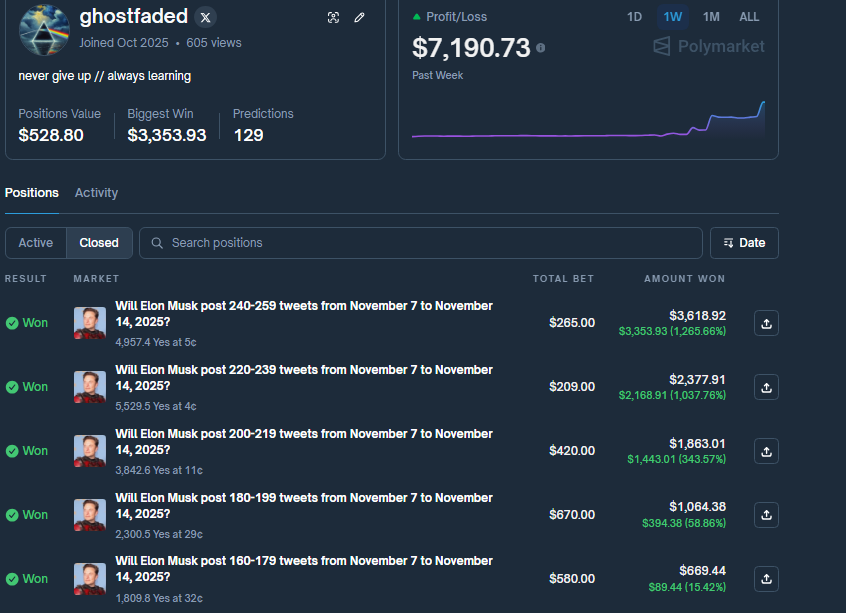The width and height of the screenshot is (846, 613).
Task: Click the RESULT column header
Action: (x=25, y=278)
